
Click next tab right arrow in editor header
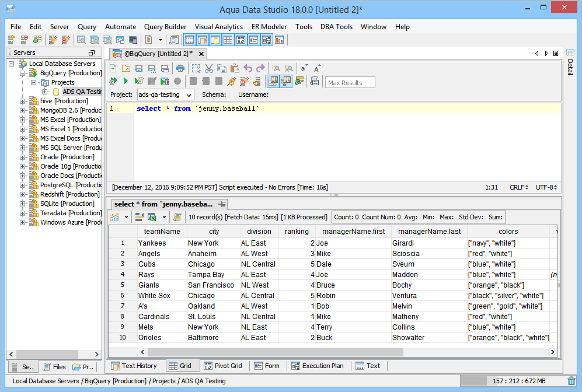546,54
